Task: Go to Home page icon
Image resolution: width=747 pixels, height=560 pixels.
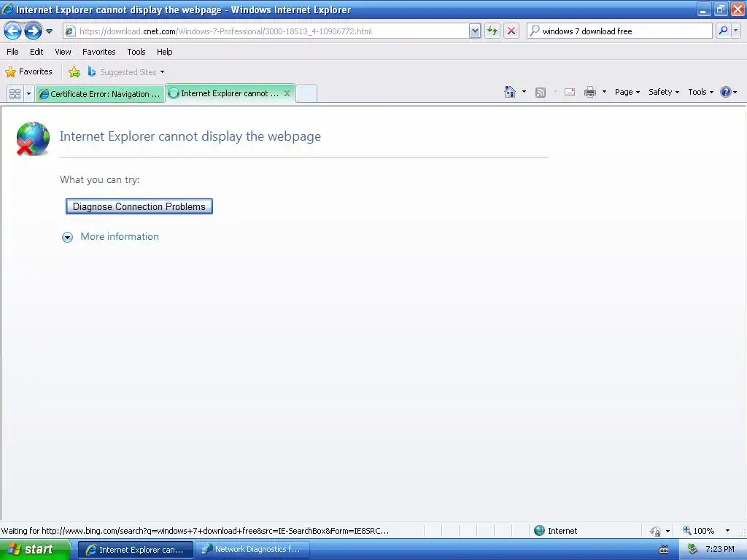Action: tap(510, 92)
